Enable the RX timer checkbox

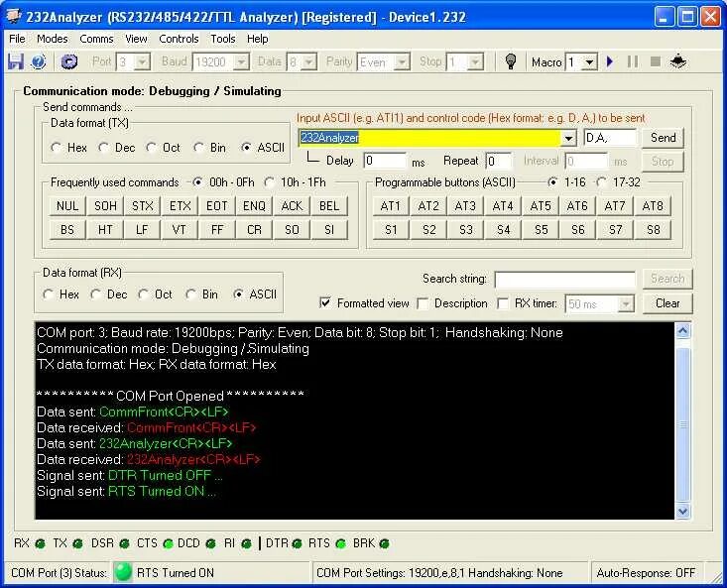pos(503,303)
